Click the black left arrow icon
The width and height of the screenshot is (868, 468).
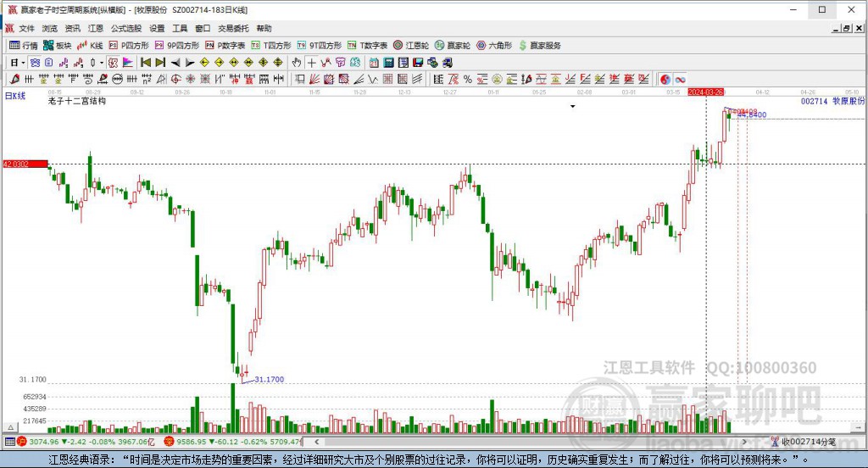pyautogui.click(x=175, y=63)
